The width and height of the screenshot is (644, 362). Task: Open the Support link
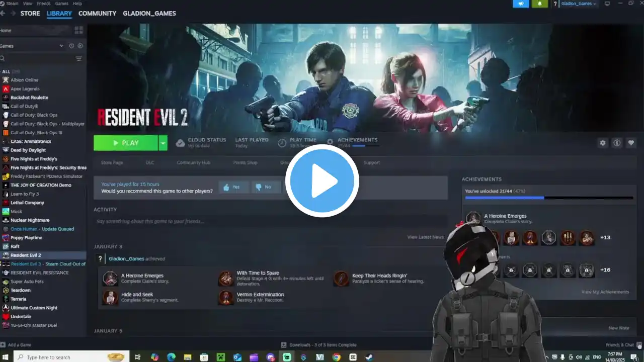372,162
